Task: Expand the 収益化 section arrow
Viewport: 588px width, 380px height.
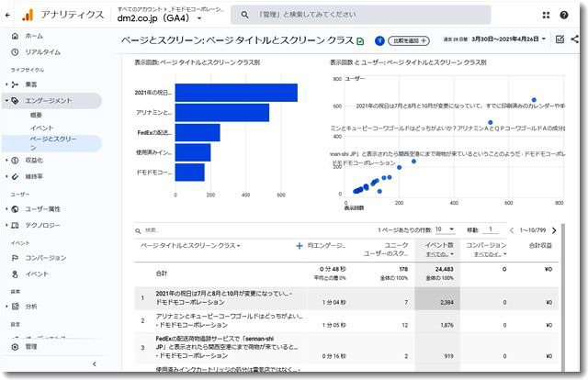Action: [x=6, y=161]
